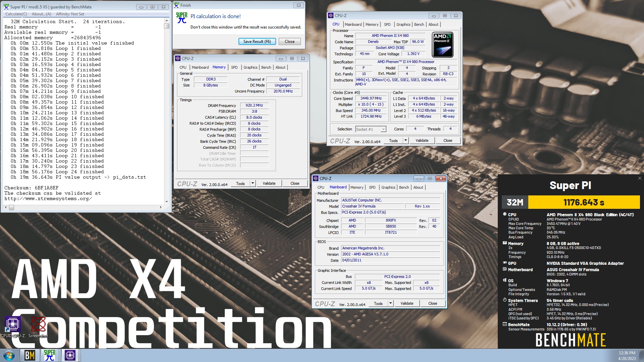Screen dimensions: 644x362
Task: Expand the Socket #1 selection dropdown
Action: click(383, 129)
